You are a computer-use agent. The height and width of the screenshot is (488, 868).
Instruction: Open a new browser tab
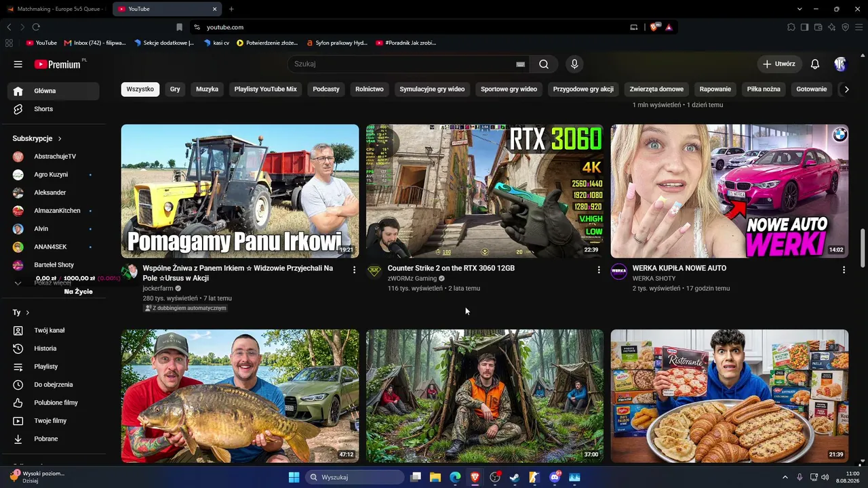click(x=231, y=9)
